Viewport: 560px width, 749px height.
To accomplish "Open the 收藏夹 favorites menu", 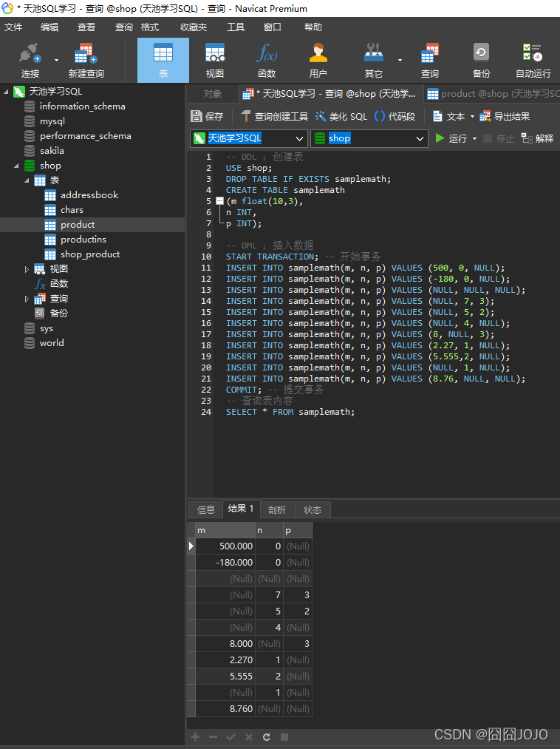I will (x=194, y=27).
